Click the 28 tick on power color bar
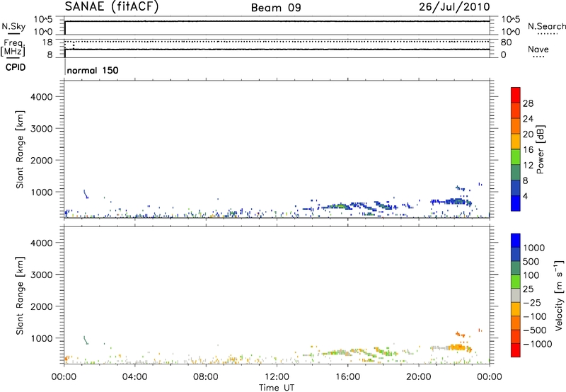The image size is (566, 392). pyautogui.click(x=528, y=103)
